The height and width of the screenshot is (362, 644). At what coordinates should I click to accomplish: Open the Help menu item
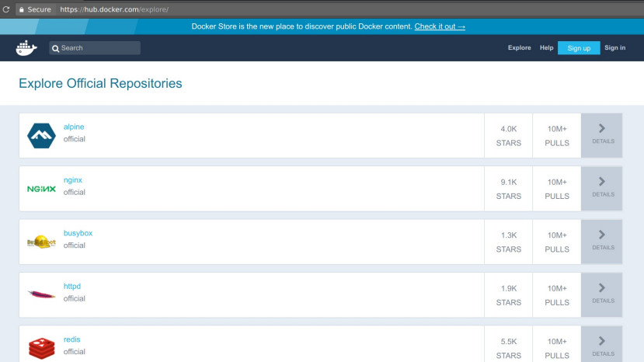[546, 47]
